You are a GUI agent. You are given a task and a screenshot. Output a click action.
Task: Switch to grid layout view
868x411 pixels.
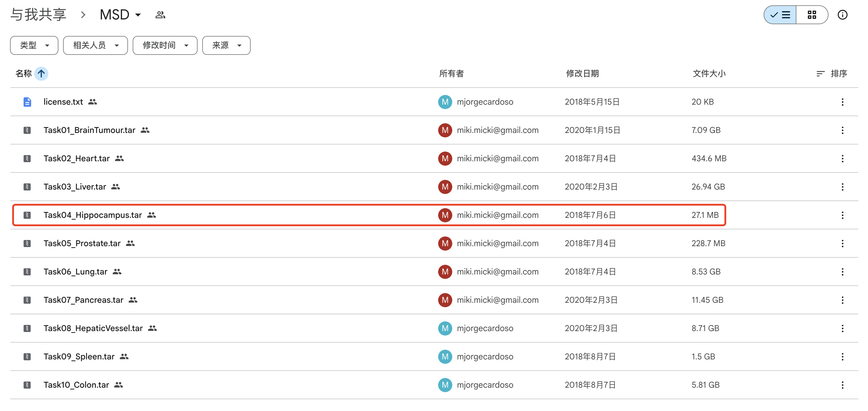click(x=811, y=15)
